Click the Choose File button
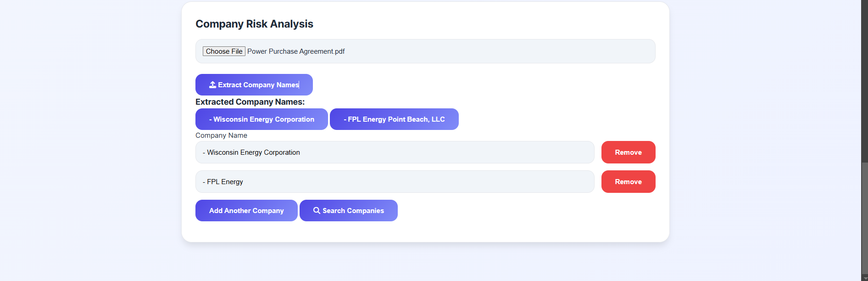Viewport: 868px width, 281px height. (x=224, y=51)
